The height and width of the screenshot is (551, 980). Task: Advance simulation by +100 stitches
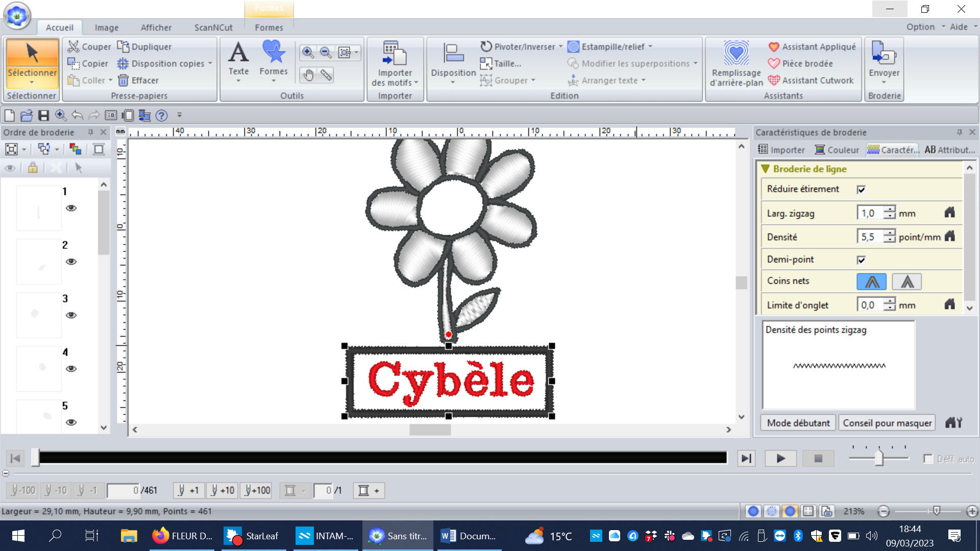(256, 490)
